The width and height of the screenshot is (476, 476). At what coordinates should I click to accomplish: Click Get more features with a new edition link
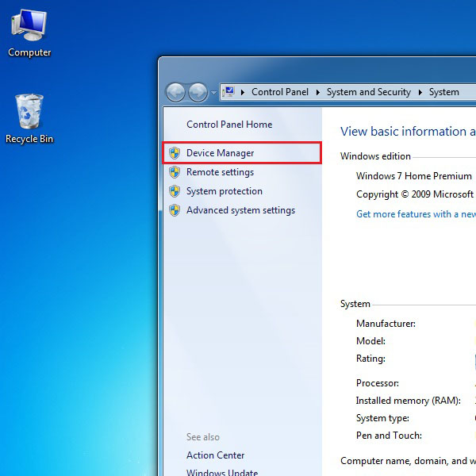coord(416,214)
